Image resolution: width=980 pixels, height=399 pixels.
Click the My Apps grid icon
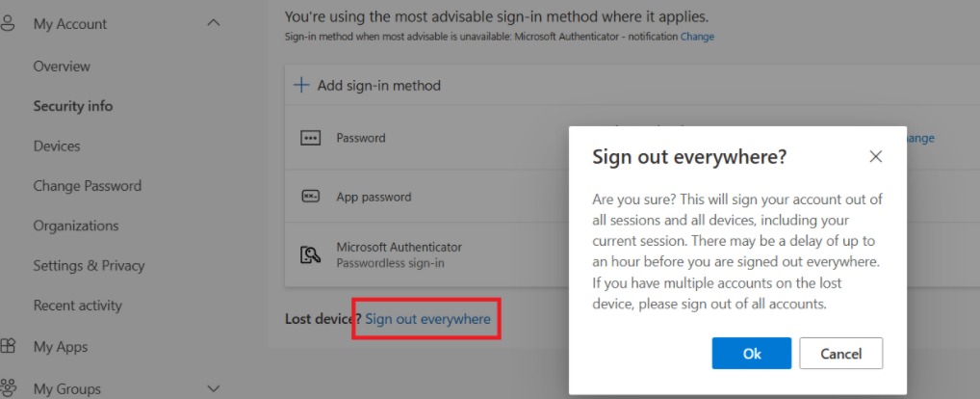click(8, 346)
